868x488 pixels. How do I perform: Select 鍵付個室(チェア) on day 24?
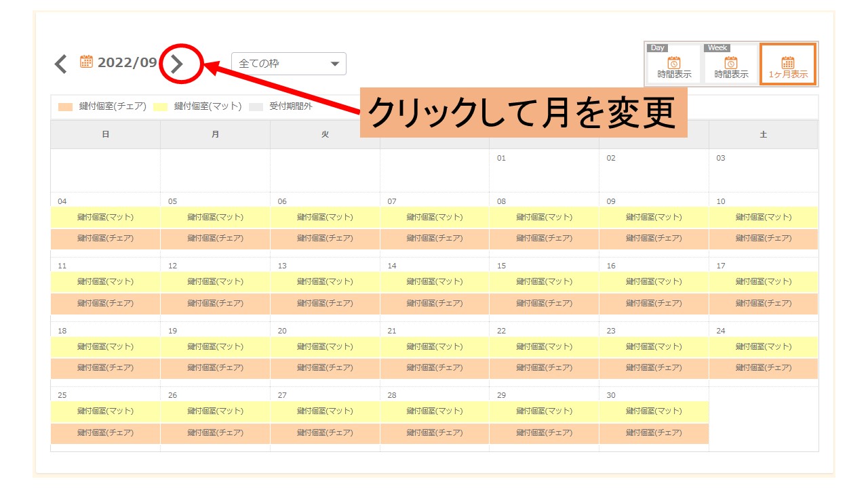point(764,368)
